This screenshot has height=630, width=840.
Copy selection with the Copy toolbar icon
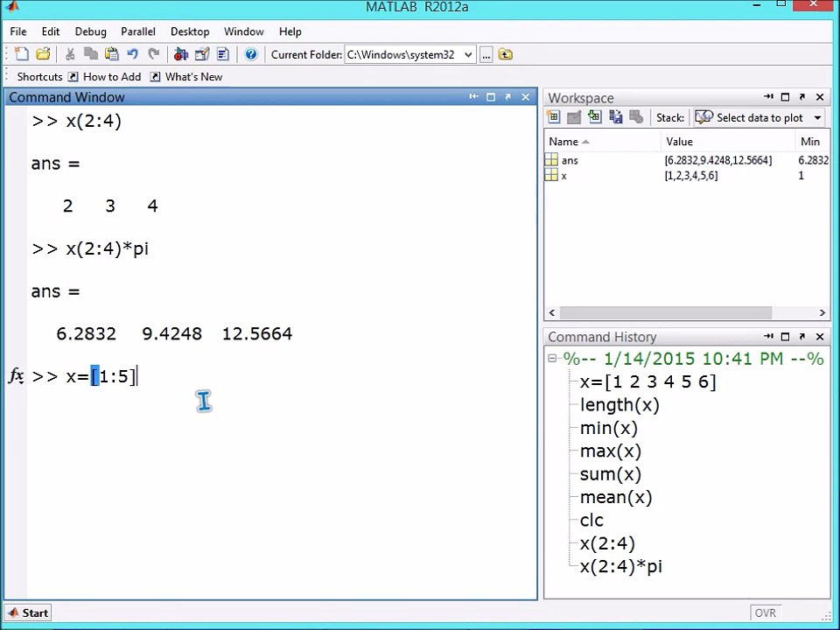coord(90,54)
